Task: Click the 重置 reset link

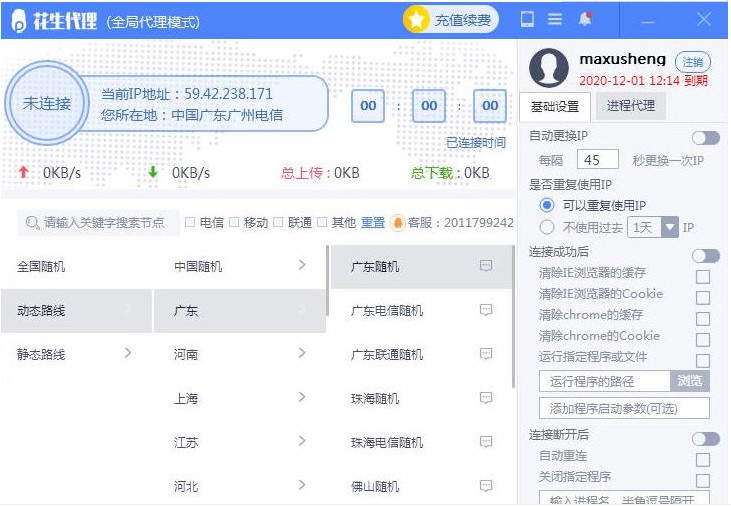Action: 373,222
